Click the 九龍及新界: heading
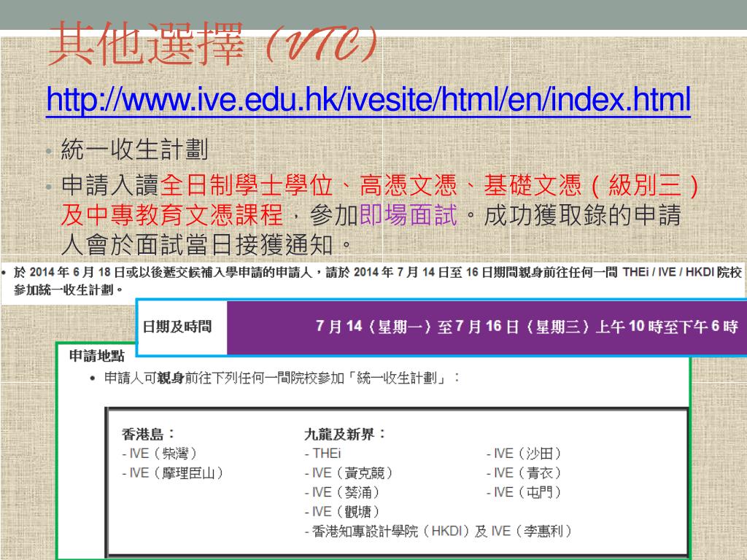 344,434
